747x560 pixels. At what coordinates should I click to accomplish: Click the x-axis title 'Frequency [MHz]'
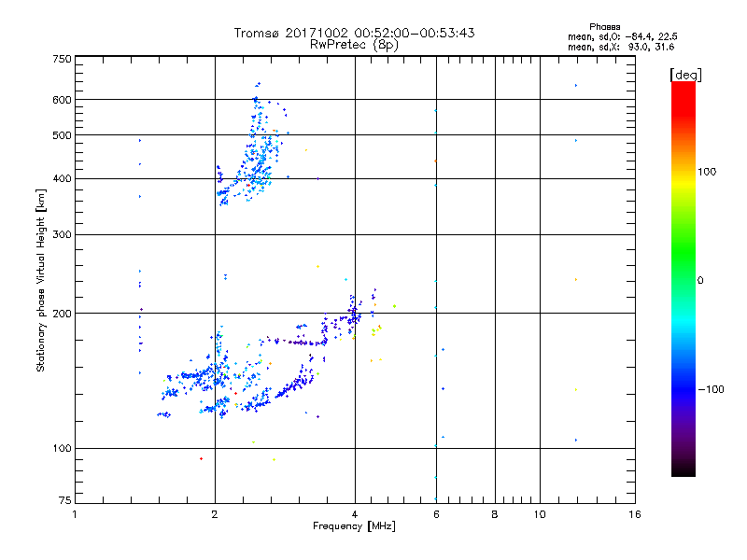pos(354,526)
